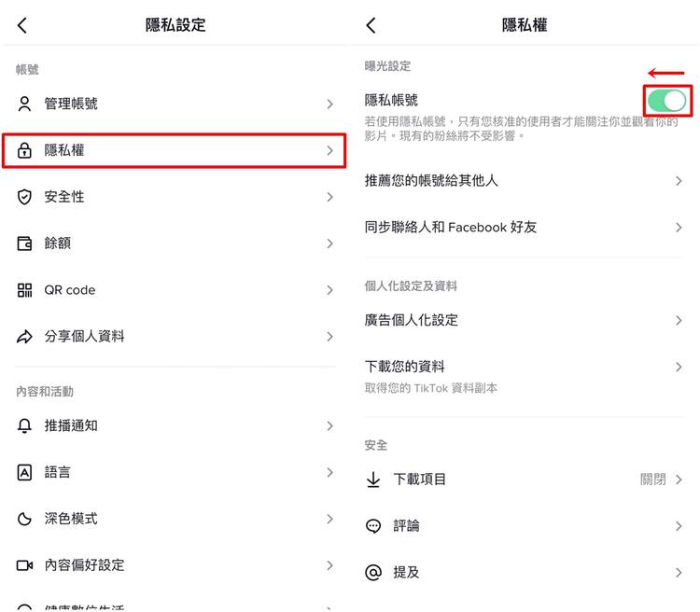Open the 內容偏好設定 menu item
The image size is (700, 612).
[x=84, y=565]
